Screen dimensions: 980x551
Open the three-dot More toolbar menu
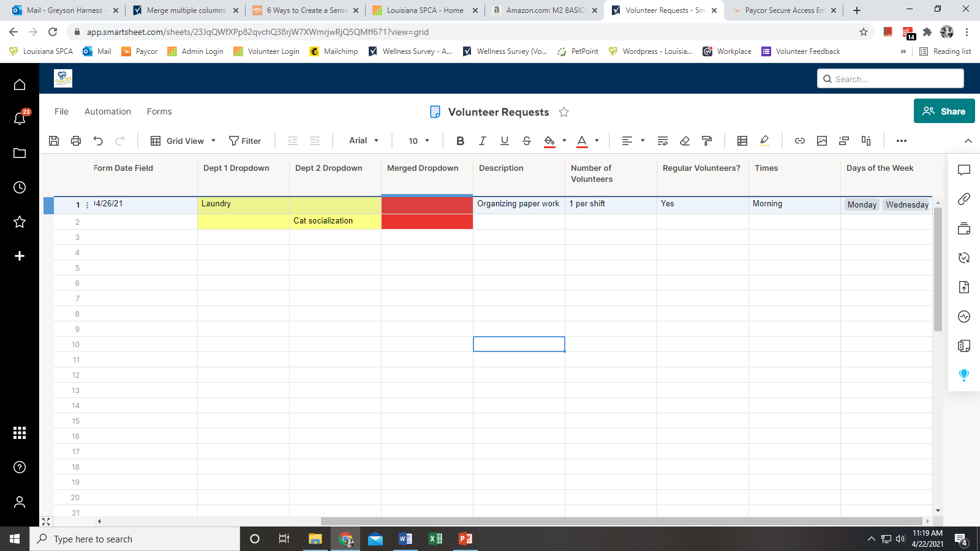pyautogui.click(x=902, y=141)
